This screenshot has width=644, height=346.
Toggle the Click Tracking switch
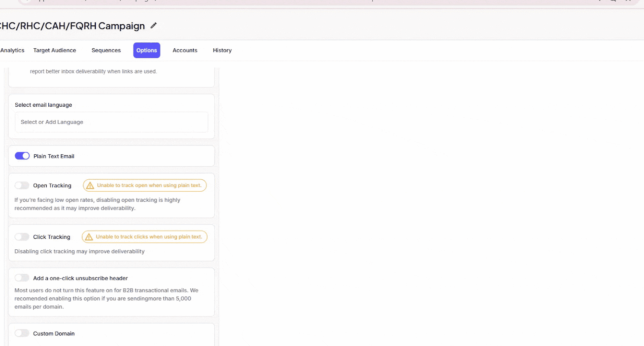pyautogui.click(x=22, y=237)
